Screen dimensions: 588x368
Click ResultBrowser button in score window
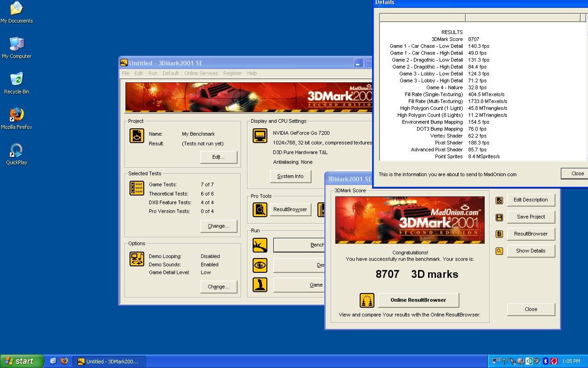[531, 234]
